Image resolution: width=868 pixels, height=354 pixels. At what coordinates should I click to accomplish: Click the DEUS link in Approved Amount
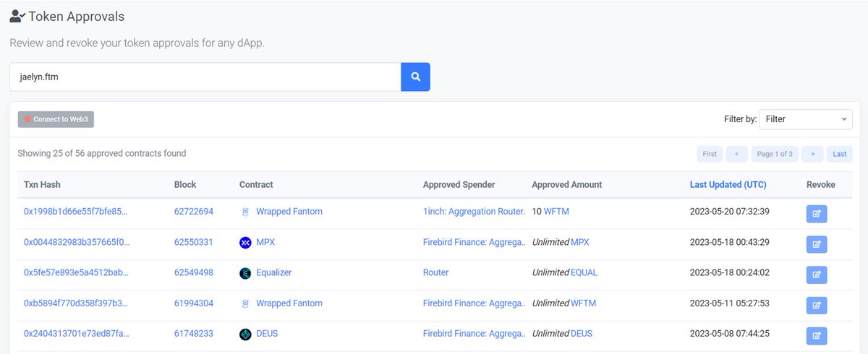[582, 334]
